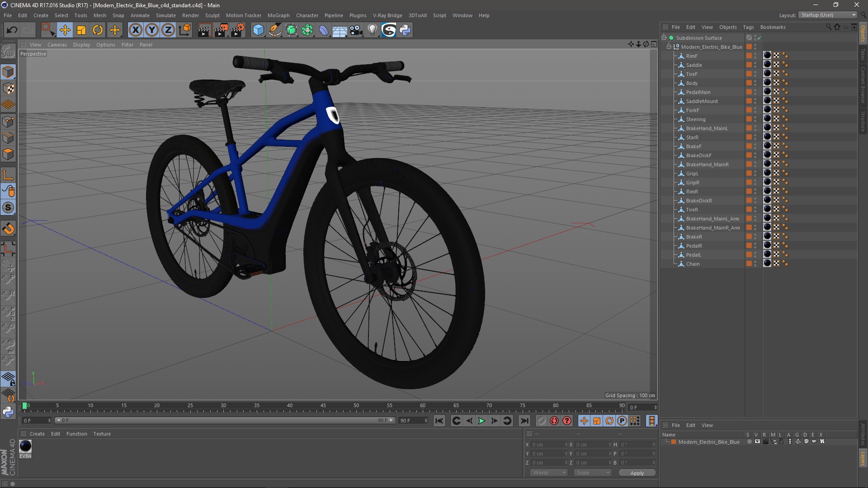Open the Sculpt menu
The height and width of the screenshot is (488, 868).
pos(212,15)
